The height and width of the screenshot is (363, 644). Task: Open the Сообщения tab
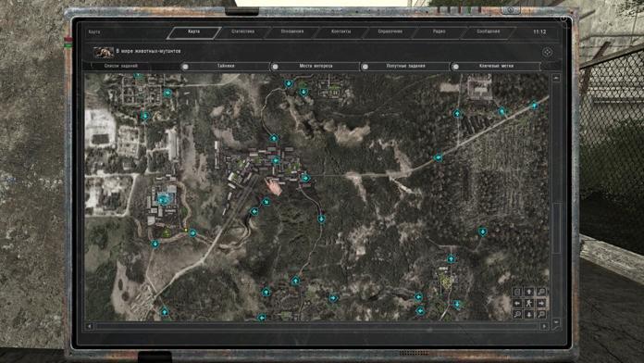point(489,31)
